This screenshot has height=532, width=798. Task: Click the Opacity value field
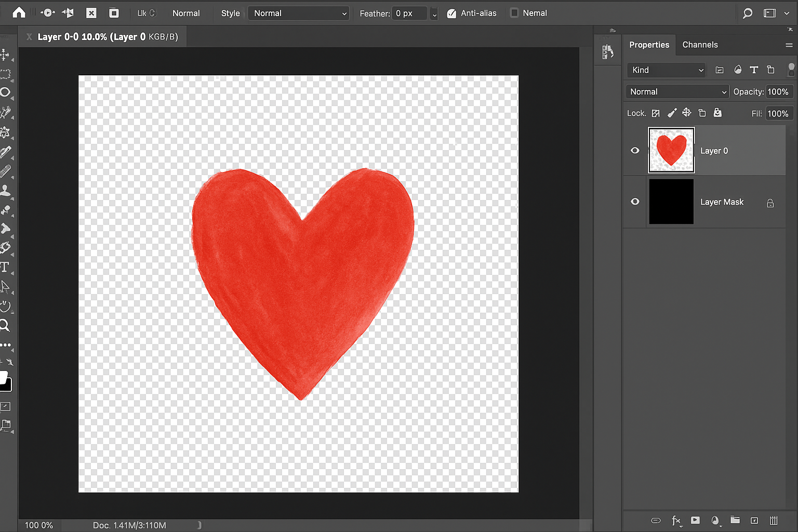778,92
